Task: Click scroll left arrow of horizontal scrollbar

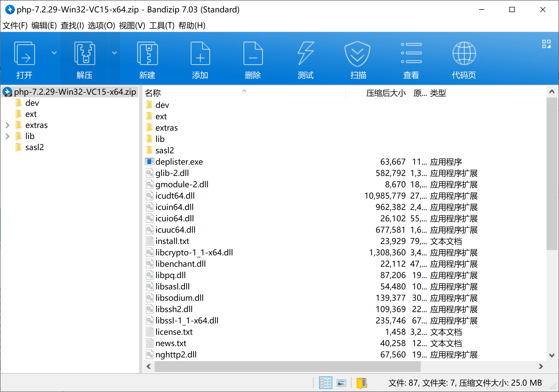Action: tap(149, 366)
